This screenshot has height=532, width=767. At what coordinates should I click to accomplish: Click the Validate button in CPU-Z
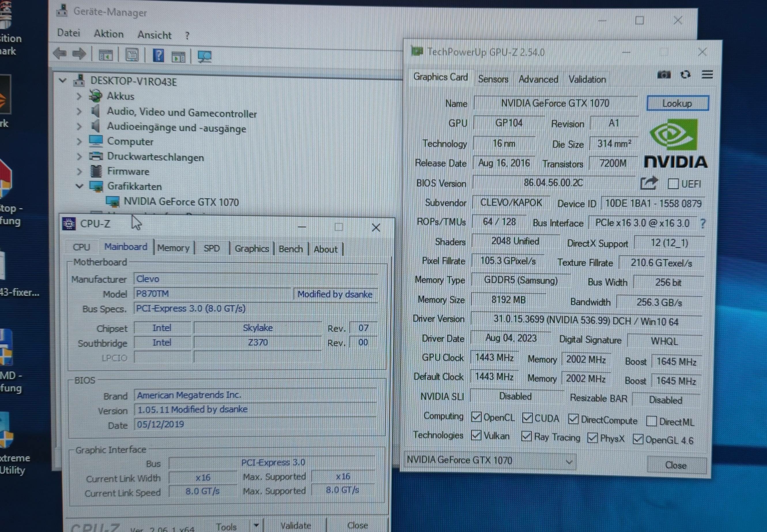[x=295, y=525]
